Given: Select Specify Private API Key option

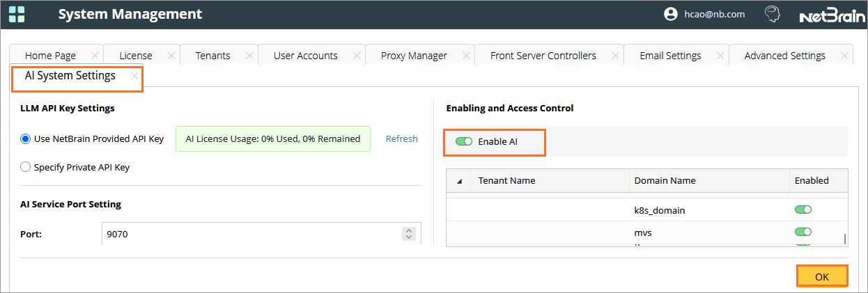Looking at the screenshot, I should pyautogui.click(x=26, y=167).
